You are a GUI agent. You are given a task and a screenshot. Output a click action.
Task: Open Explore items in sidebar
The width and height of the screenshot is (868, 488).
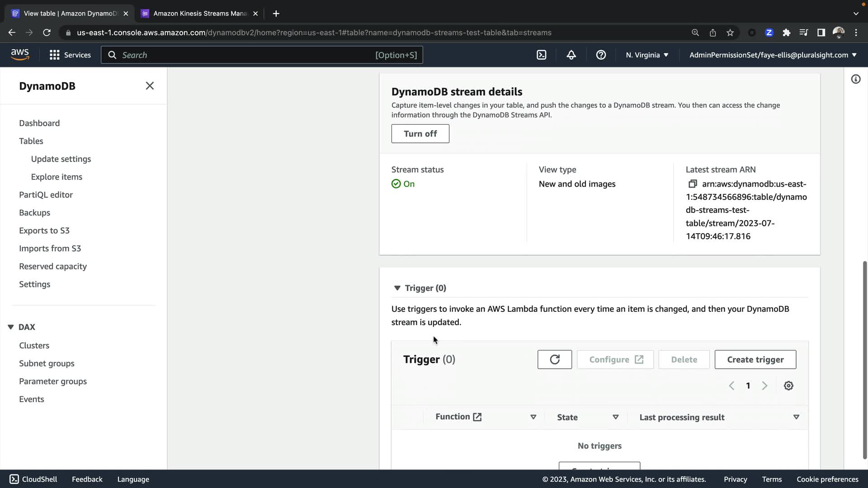pyautogui.click(x=57, y=177)
